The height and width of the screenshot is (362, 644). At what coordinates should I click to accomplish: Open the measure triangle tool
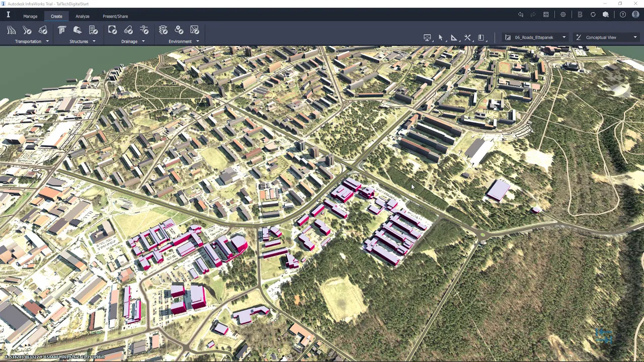tap(454, 38)
